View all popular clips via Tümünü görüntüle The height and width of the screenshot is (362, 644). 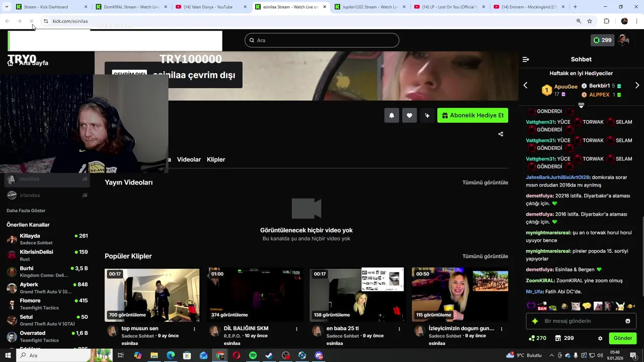click(x=485, y=256)
